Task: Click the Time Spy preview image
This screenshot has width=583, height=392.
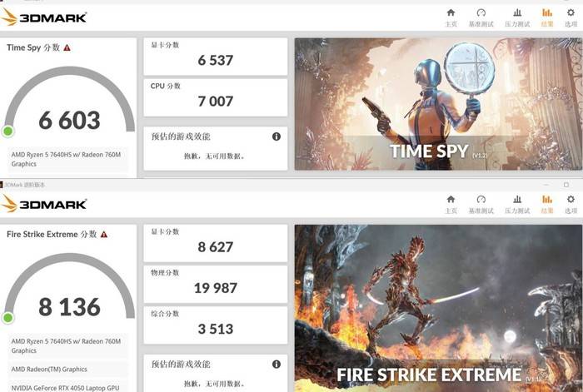Action: pos(438,104)
